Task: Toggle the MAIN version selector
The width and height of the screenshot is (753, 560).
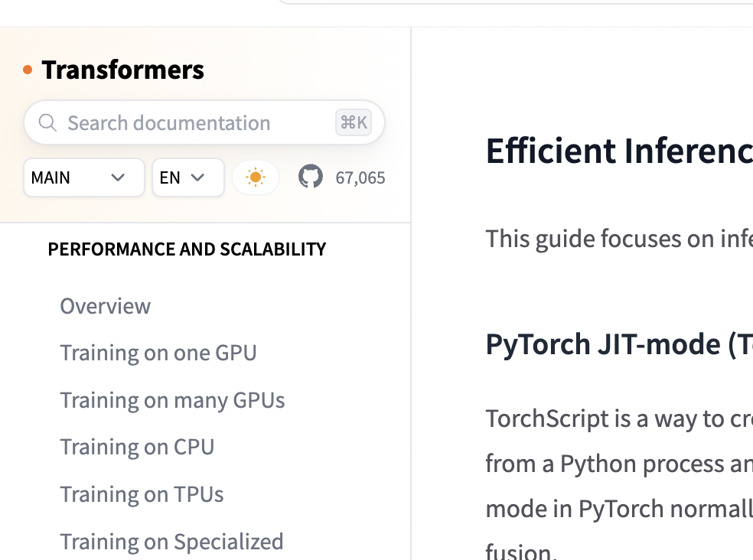Action: [x=83, y=177]
